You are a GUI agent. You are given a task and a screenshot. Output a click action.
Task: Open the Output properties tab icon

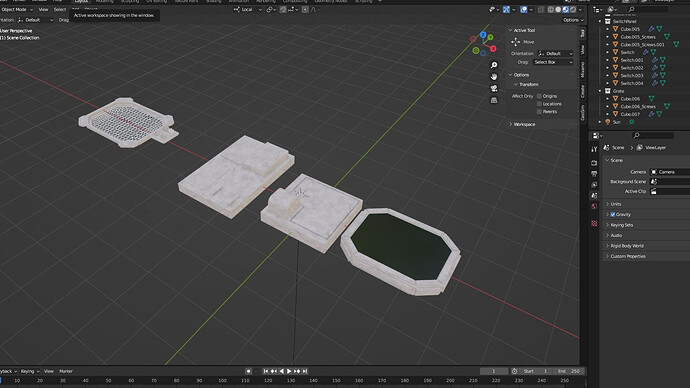click(594, 174)
